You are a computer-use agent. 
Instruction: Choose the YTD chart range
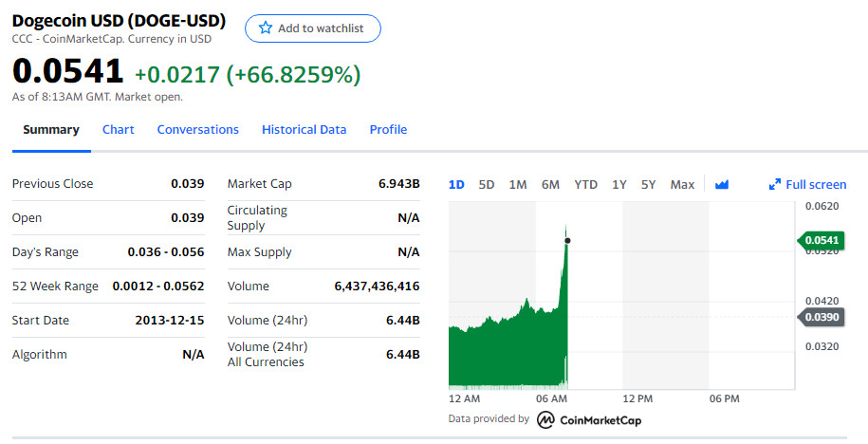click(x=585, y=184)
